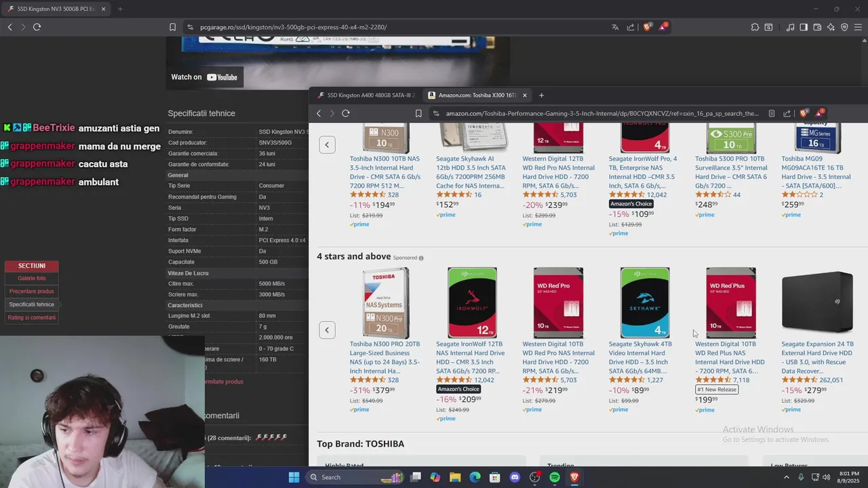
Task: Open Brave Shields on pcgarage window
Action: [x=648, y=27]
